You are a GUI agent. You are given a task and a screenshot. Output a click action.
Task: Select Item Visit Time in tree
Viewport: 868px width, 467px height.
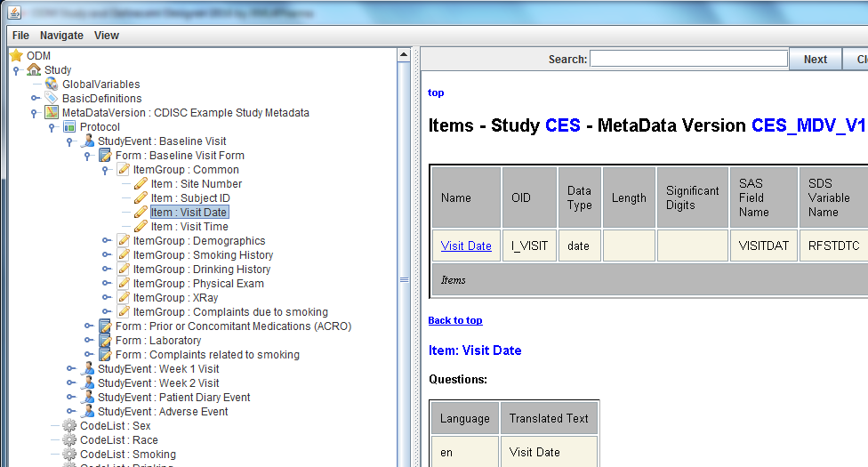(189, 226)
